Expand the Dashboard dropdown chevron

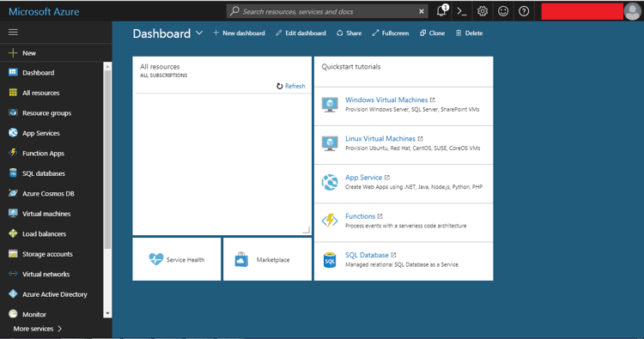199,33
